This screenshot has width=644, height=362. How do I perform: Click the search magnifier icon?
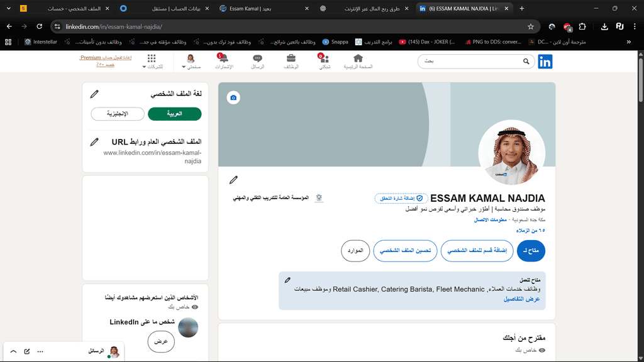[x=526, y=61]
